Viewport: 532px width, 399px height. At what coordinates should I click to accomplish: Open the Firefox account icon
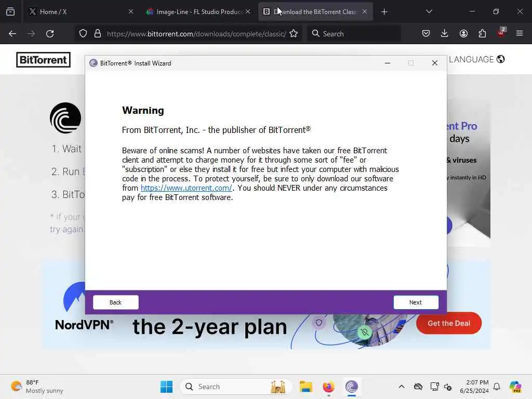click(x=463, y=34)
